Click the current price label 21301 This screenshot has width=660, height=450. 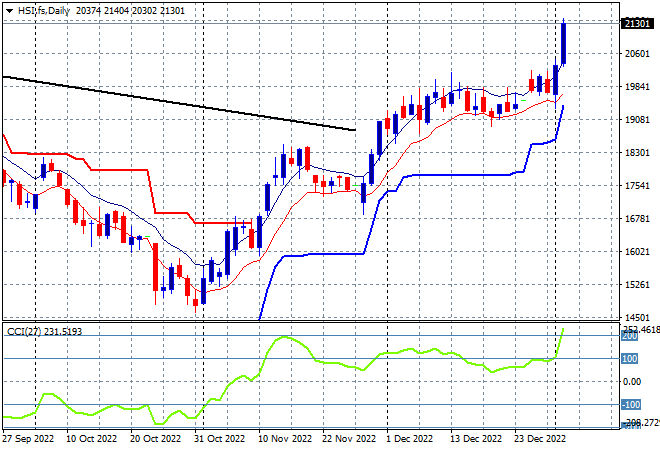point(637,24)
